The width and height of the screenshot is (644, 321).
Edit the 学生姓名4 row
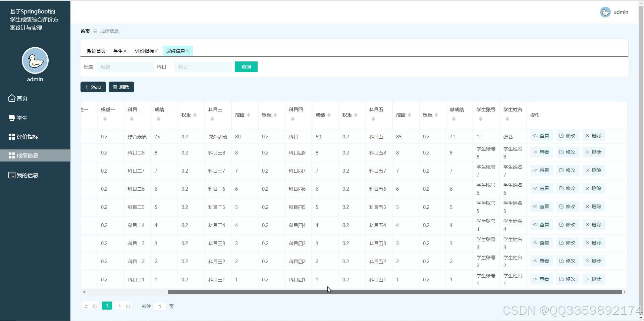(x=567, y=225)
